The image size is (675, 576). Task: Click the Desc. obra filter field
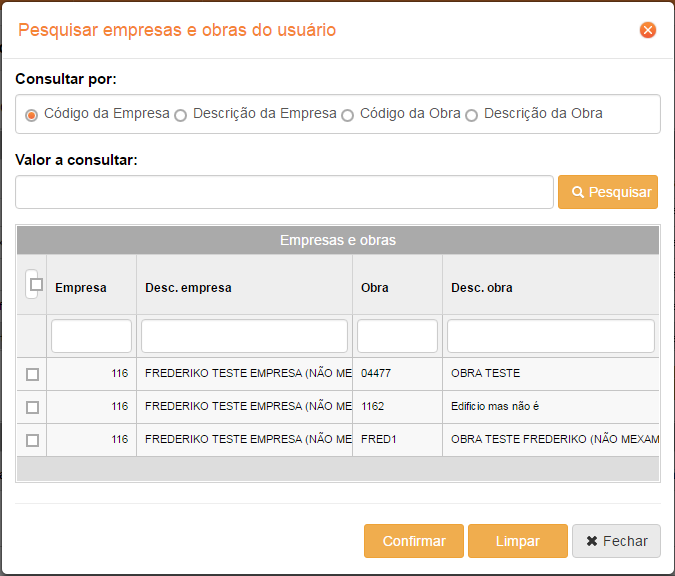pyautogui.click(x=550, y=336)
